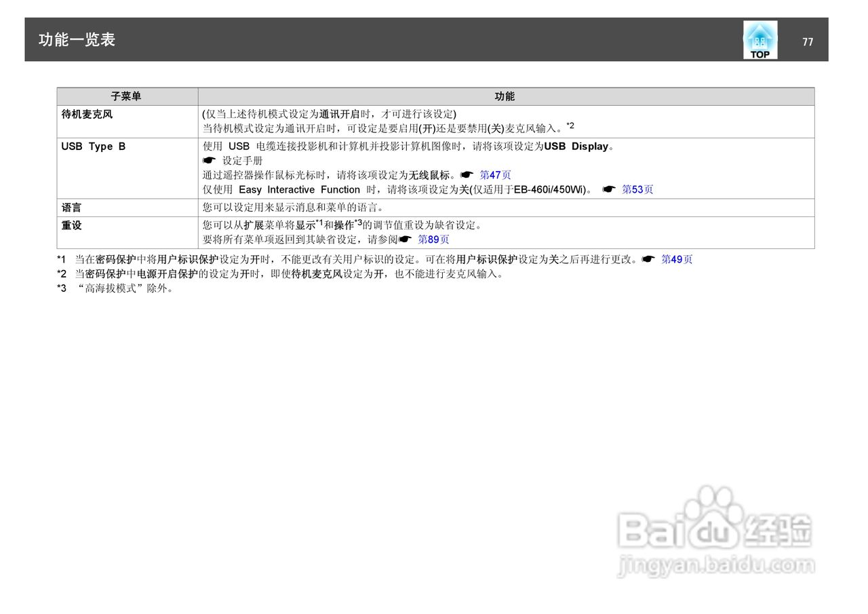Open the 第47页 page link

pos(495,175)
